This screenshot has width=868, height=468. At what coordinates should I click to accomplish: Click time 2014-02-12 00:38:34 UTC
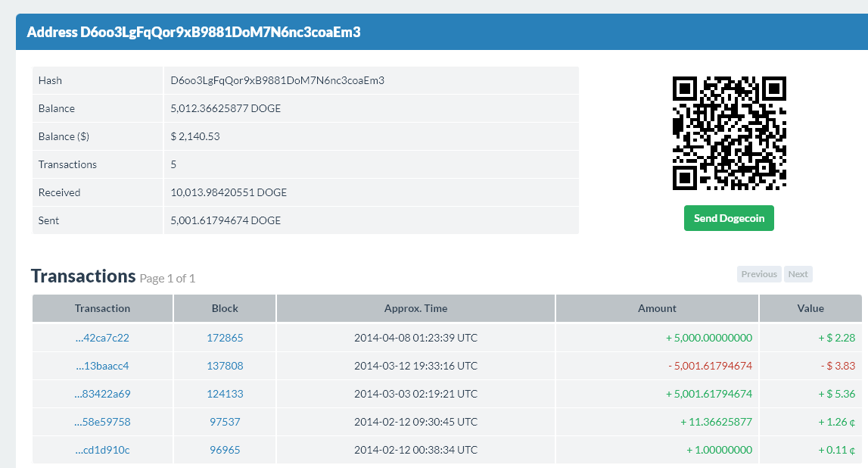[x=415, y=450]
